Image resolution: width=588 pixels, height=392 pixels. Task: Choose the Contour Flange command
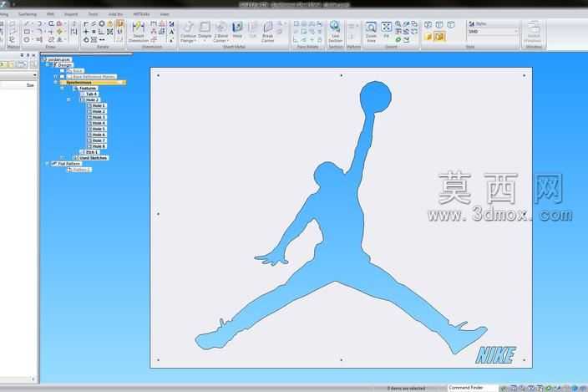click(x=188, y=32)
